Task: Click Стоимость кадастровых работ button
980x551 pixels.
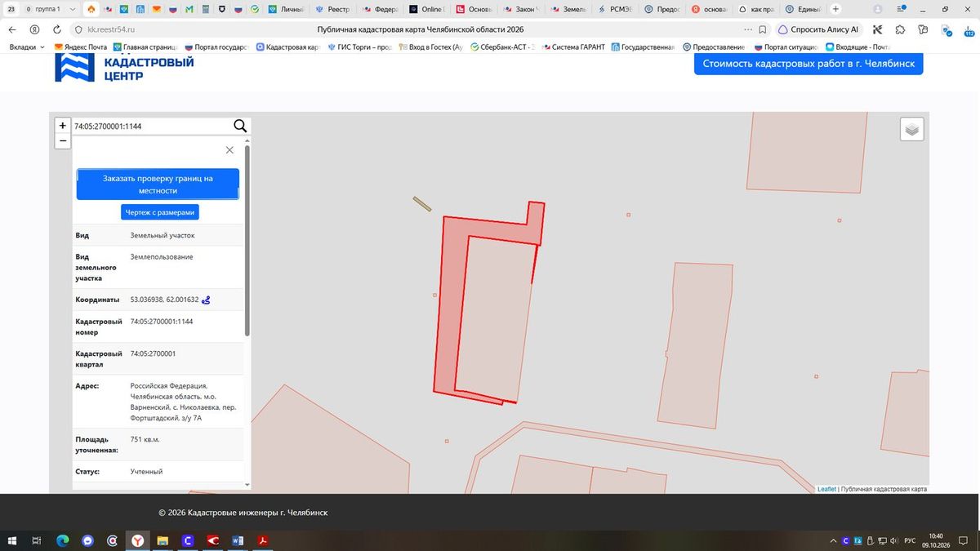Action: 808,64
